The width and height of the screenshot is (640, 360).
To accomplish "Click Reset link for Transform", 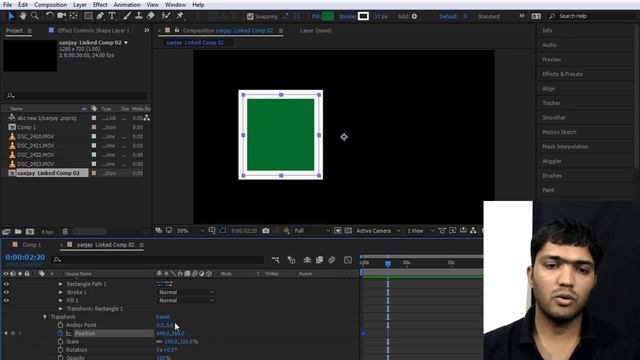I will 162,317.
